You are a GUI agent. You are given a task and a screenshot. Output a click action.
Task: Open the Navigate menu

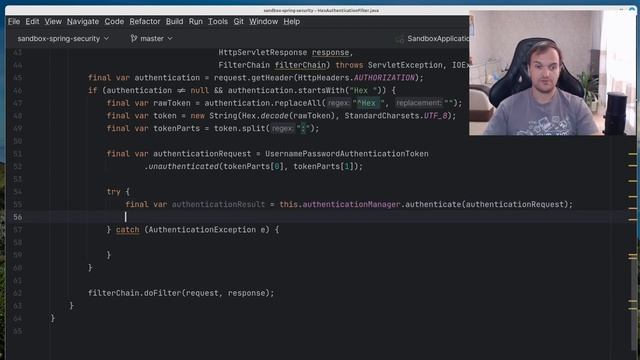coord(83,22)
